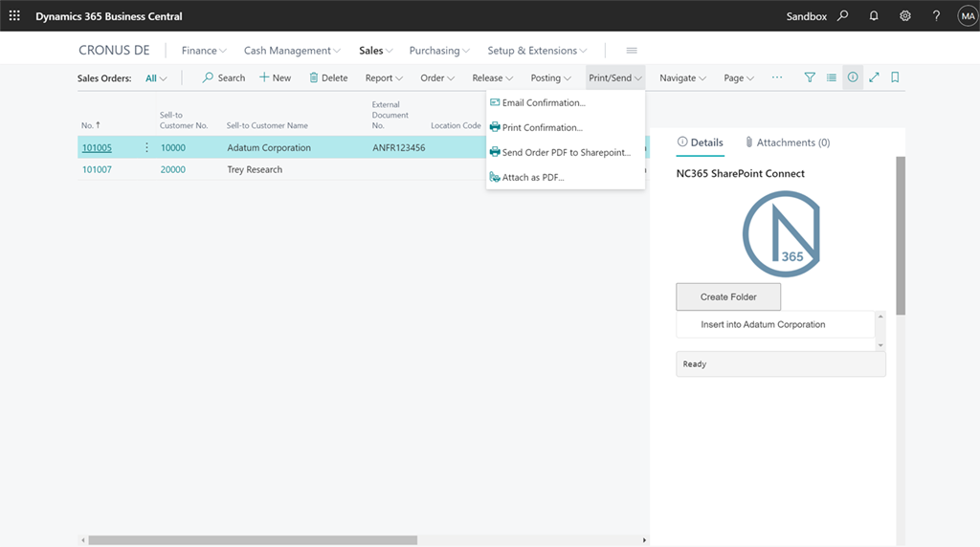The width and height of the screenshot is (980, 547).
Task: Switch to the Details tab
Action: click(700, 142)
